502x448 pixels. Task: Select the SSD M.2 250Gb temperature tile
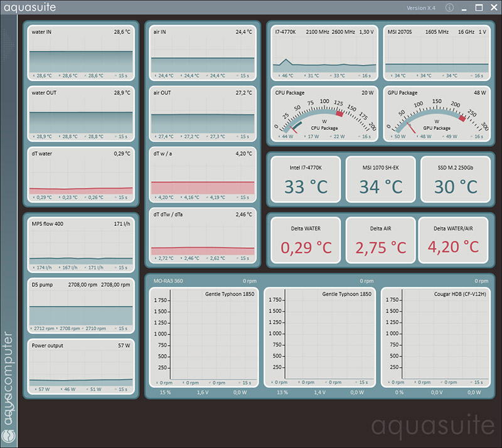point(456,179)
